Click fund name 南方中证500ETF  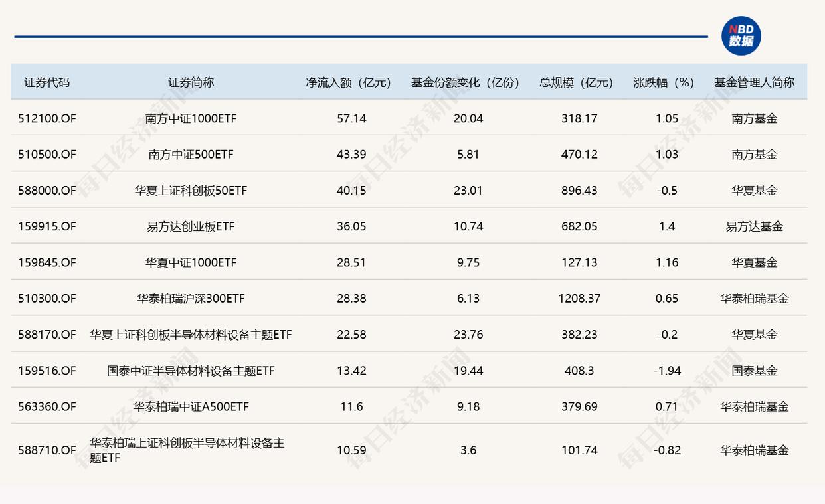[191, 154]
